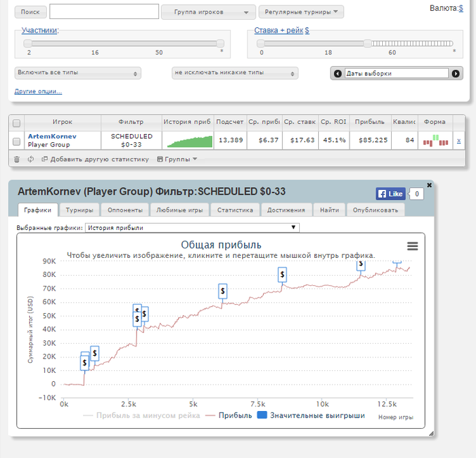
Task: Sort by the Игрок column header
Action: click(x=63, y=122)
